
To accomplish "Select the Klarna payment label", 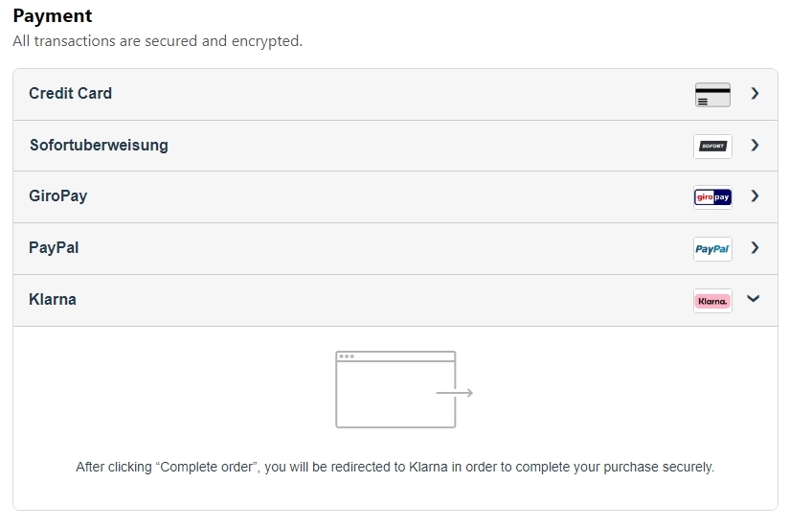I will [53, 300].
